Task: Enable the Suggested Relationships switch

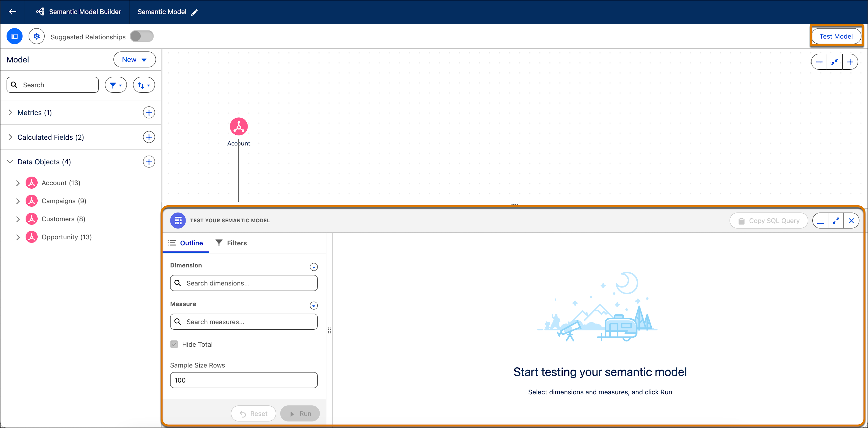Action: click(142, 36)
